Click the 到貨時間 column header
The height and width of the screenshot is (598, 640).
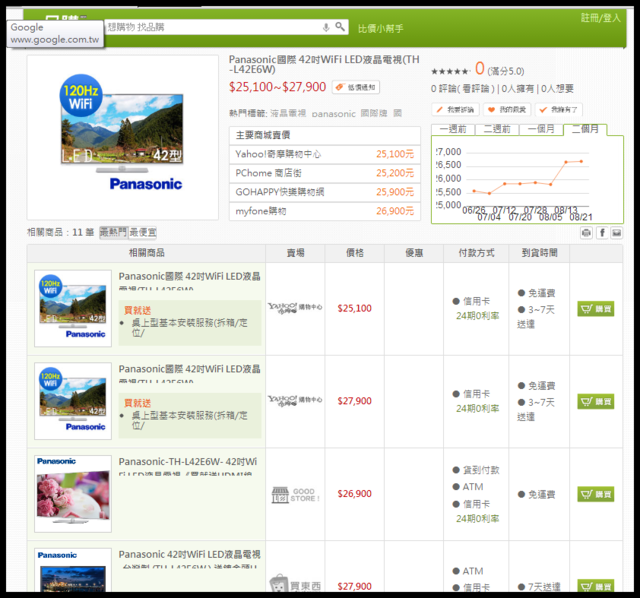pyautogui.click(x=539, y=253)
